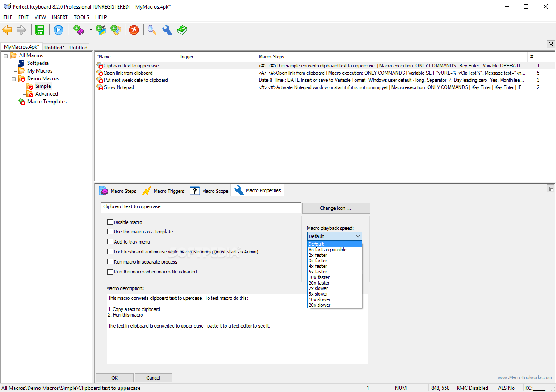Open the HELP menu

coord(101,17)
